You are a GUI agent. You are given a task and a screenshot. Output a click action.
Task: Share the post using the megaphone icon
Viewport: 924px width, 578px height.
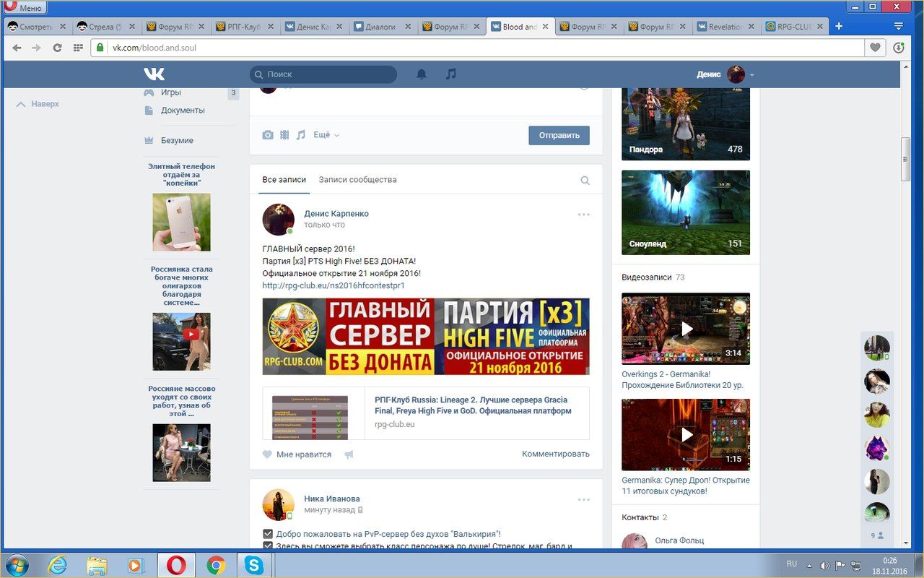349,454
